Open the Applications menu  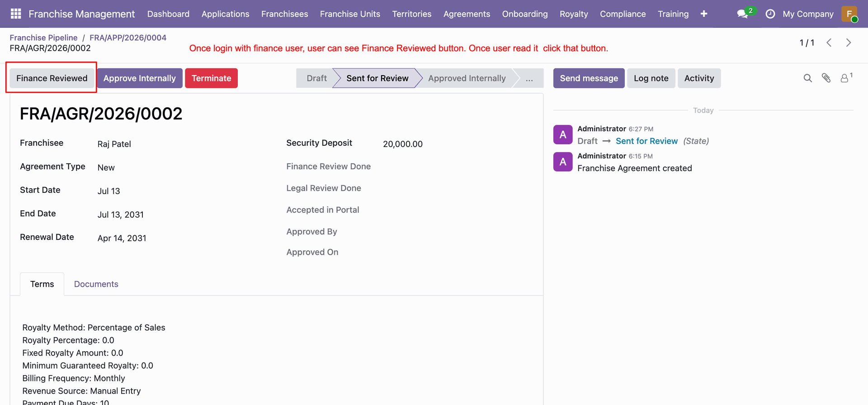pos(225,14)
